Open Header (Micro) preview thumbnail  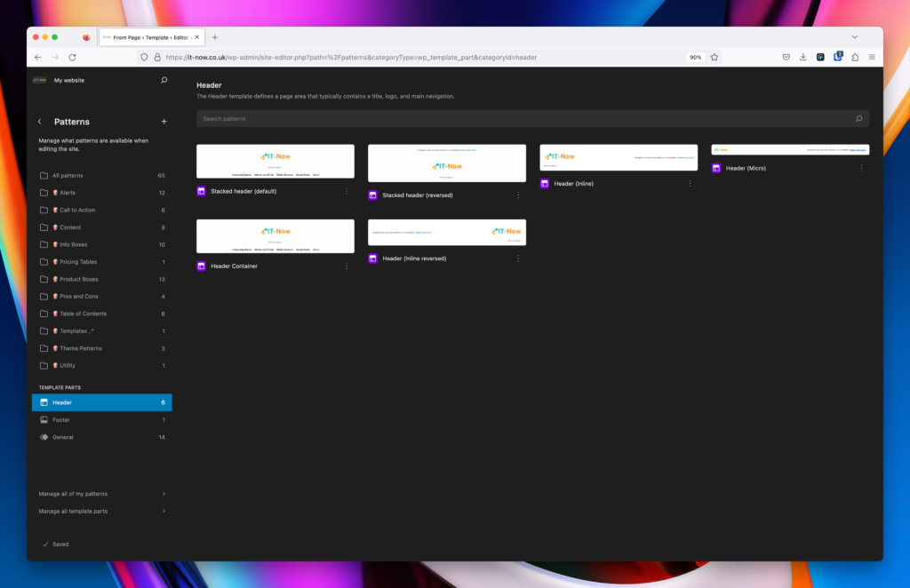pos(790,149)
